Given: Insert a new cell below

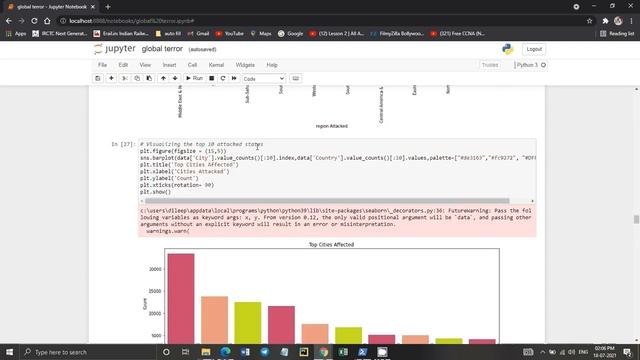Looking at the screenshot, I should [x=111, y=78].
